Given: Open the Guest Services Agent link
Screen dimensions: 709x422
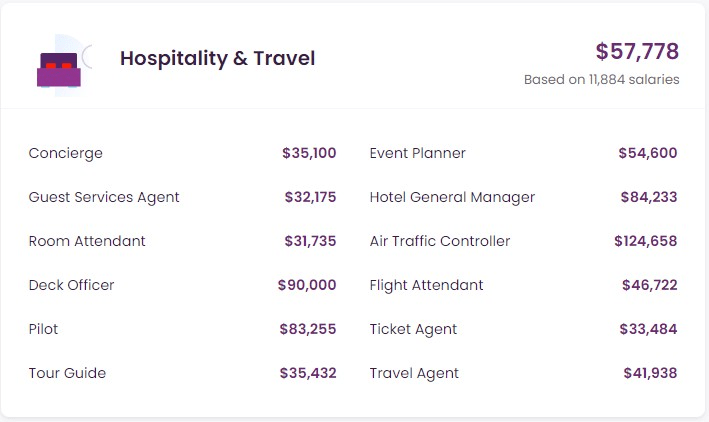Looking at the screenshot, I should 104,197.
